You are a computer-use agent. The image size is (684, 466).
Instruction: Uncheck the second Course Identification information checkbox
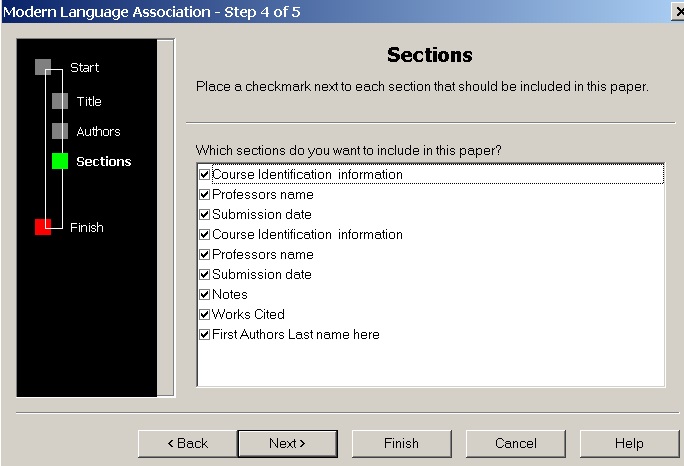pyautogui.click(x=204, y=235)
